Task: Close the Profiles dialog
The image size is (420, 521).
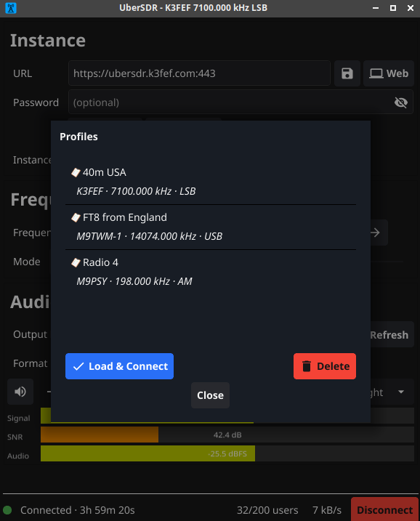Action: tap(210, 395)
